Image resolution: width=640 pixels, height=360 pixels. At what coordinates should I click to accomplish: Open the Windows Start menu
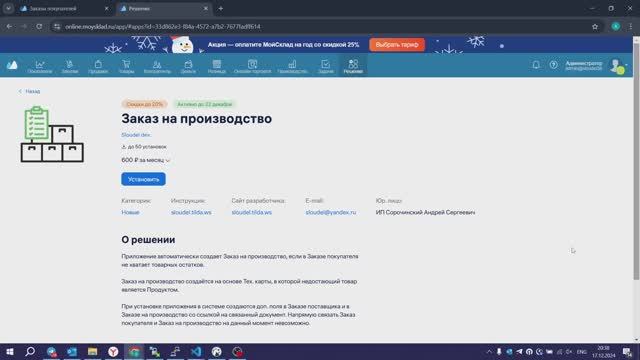click(x=10, y=351)
